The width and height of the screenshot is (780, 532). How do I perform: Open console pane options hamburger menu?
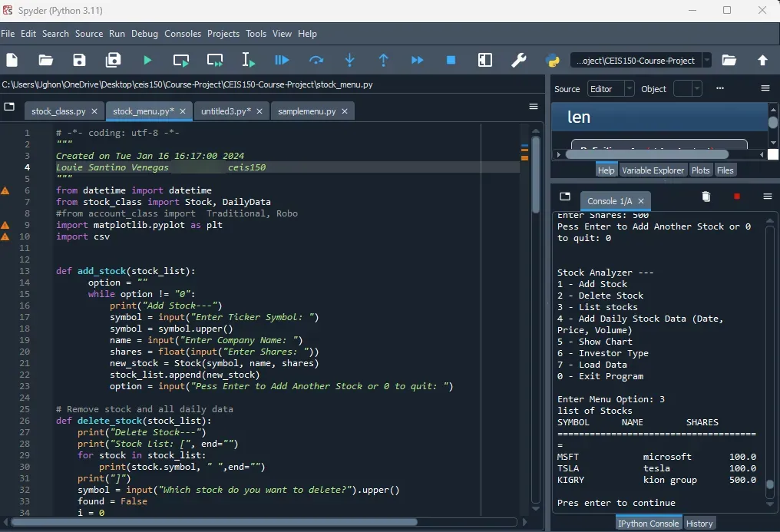point(768,197)
